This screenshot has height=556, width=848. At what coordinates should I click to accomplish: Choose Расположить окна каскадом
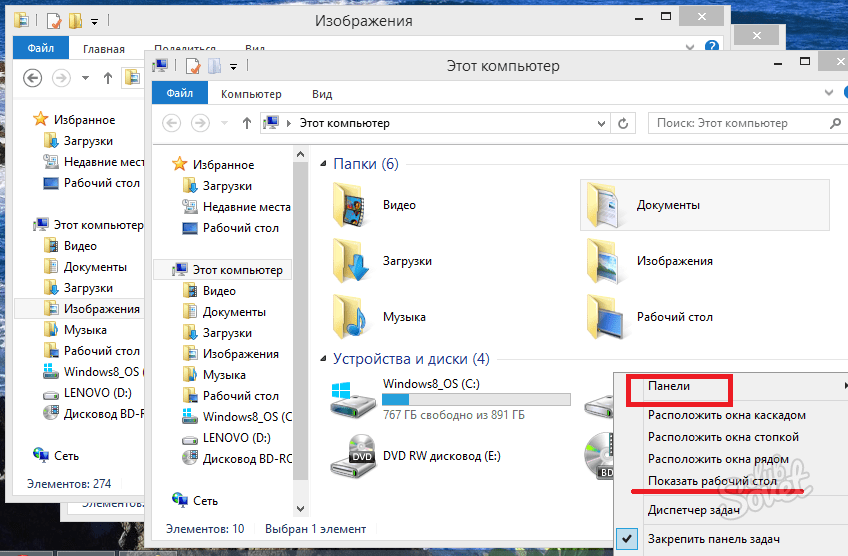coord(726,415)
